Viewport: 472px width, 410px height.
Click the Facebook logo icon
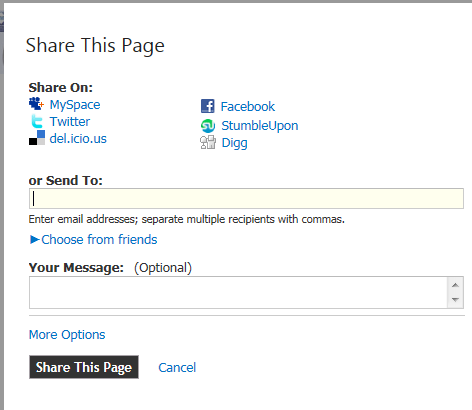click(x=207, y=106)
